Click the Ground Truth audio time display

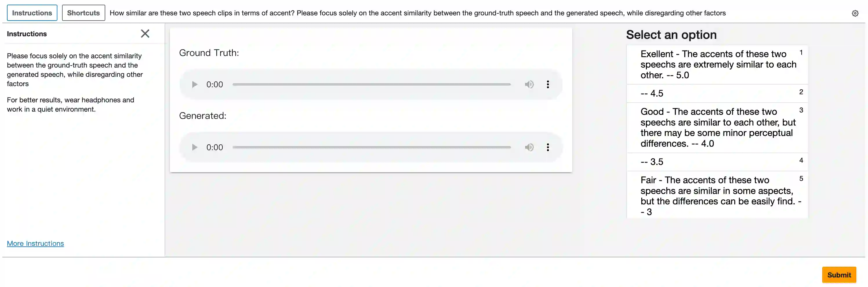[215, 85]
